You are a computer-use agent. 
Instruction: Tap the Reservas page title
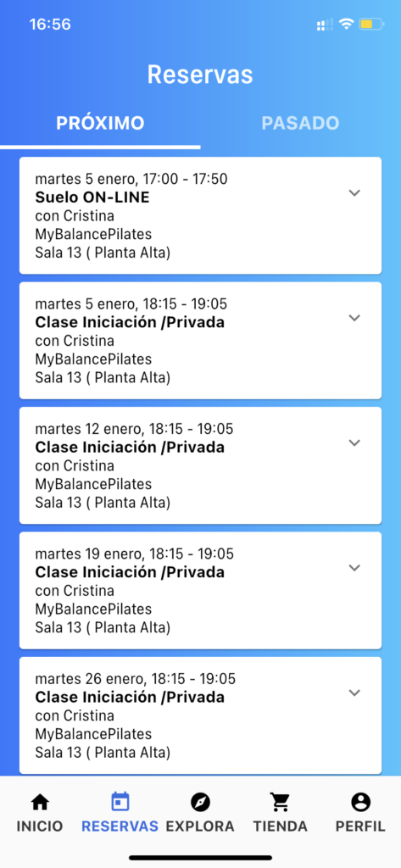click(200, 75)
